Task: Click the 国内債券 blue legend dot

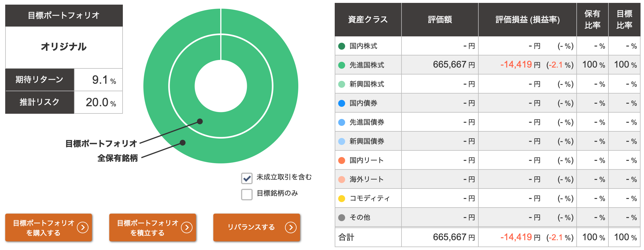Action: 342,103
